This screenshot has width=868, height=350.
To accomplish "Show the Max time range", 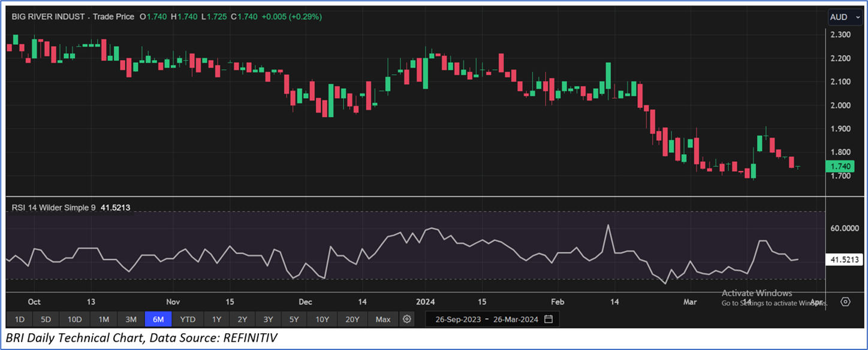I will (x=383, y=319).
